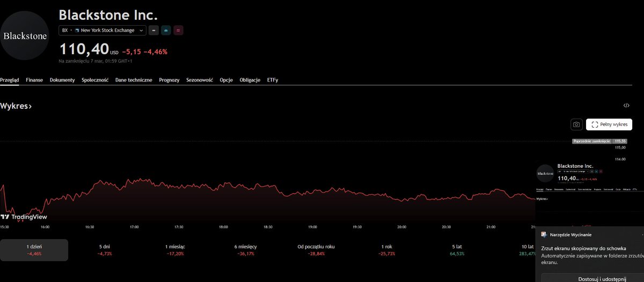Open the Opcje tab
This screenshot has width=644, height=282.
click(x=226, y=80)
